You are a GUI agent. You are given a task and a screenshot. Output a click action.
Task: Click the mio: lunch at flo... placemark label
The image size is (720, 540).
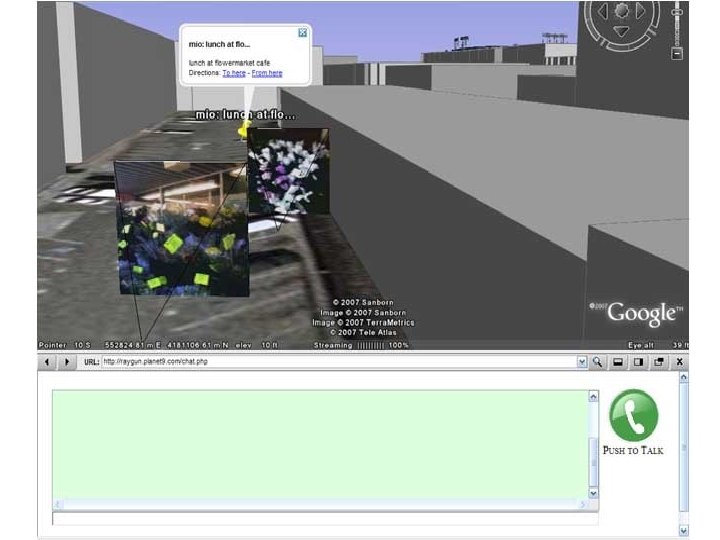pyautogui.click(x=245, y=115)
